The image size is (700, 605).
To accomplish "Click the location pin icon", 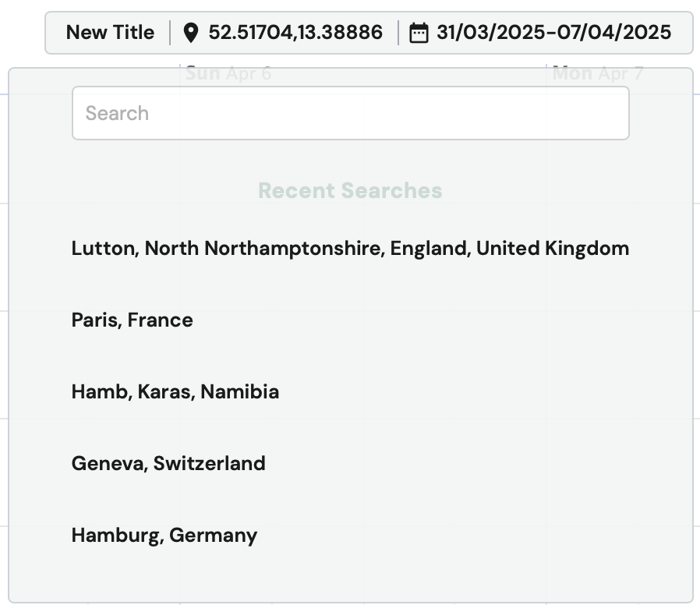I will point(191,33).
